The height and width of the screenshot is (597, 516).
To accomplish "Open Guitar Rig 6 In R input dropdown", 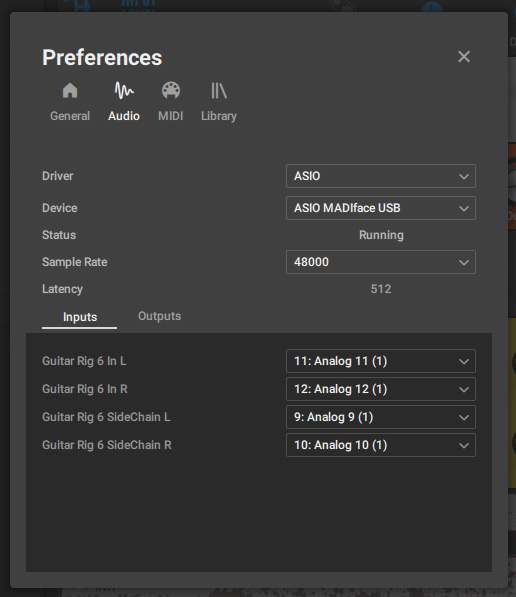I will pyautogui.click(x=381, y=389).
